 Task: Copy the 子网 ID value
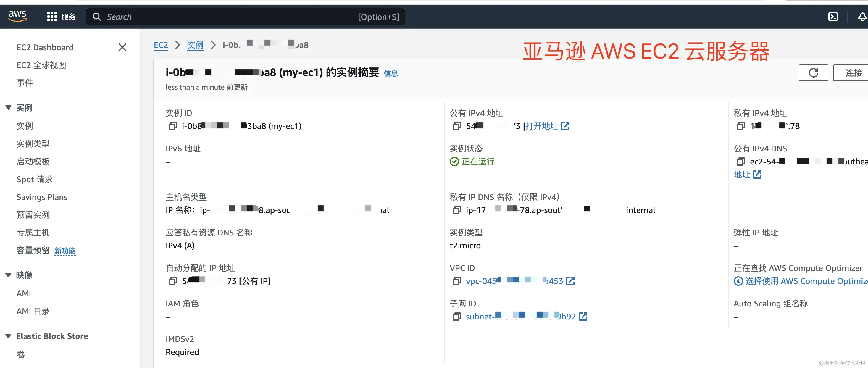coord(456,317)
